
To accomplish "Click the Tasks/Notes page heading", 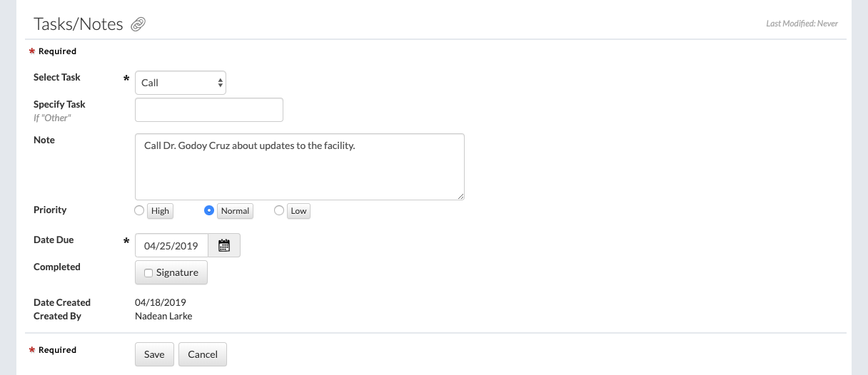I will click(x=79, y=24).
